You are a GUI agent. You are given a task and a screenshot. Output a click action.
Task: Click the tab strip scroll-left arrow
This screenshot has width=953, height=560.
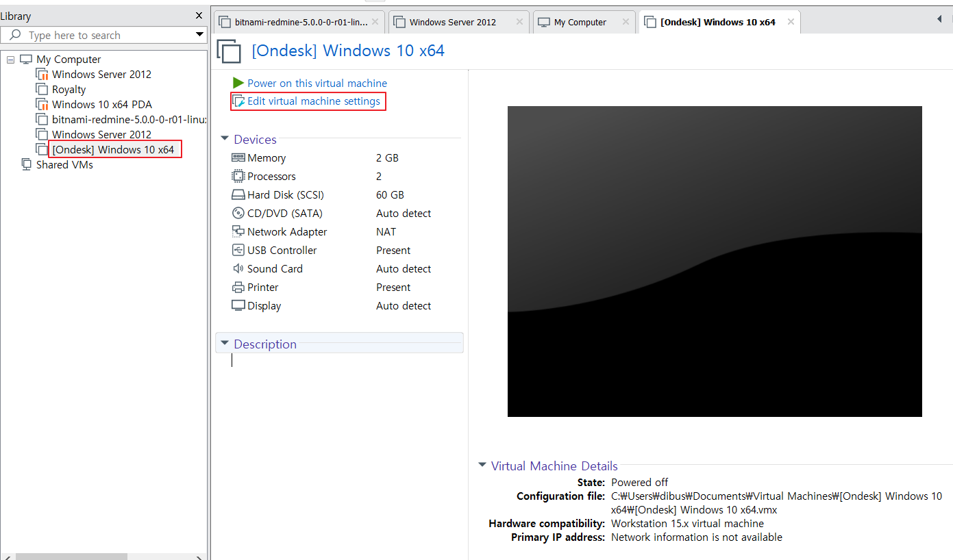(x=939, y=20)
